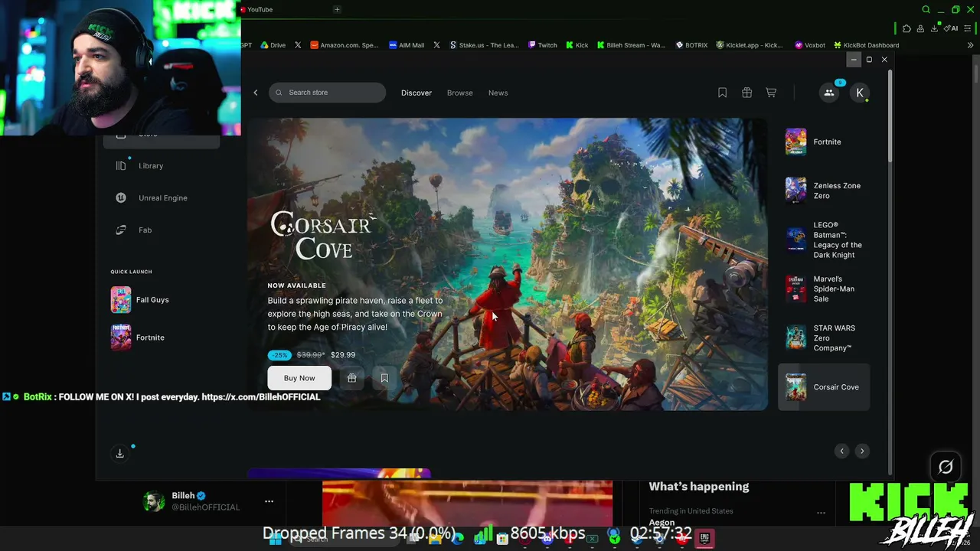Open browser extensions puzzle icon
The height and width of the screenshot is (551, 980).
coord(906,29)
